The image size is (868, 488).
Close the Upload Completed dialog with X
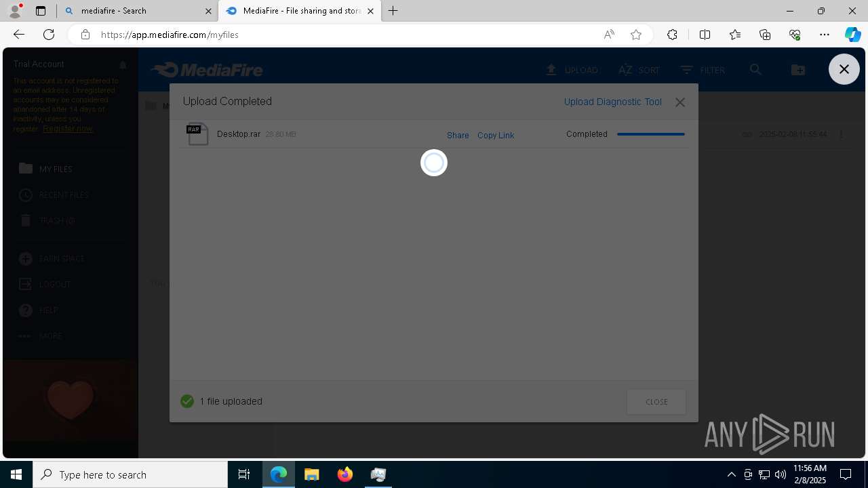click(x=680, y=102)
